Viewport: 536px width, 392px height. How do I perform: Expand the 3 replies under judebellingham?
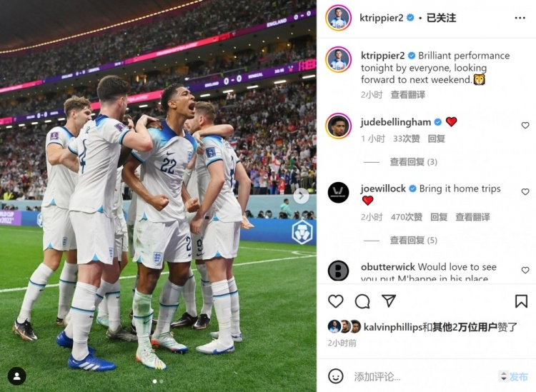[x=413, y=162]
